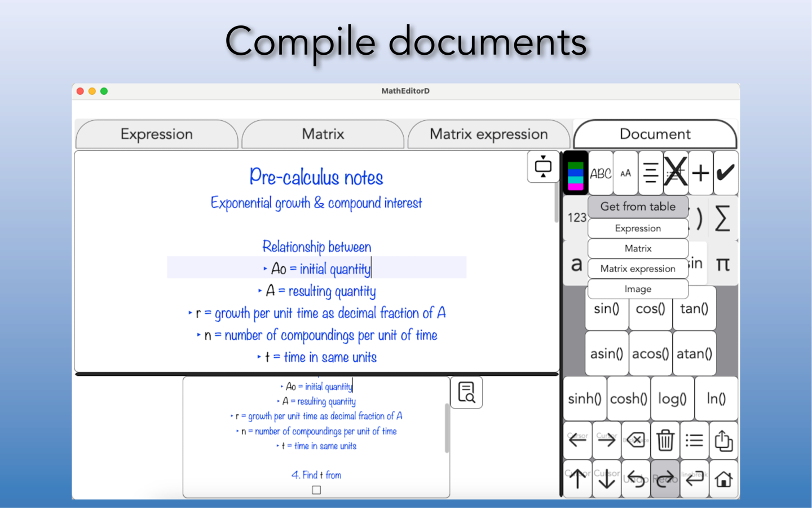The image size is (812, 508).
Task: Set text alignment with the centered lines icon
Action: (650, 173)
